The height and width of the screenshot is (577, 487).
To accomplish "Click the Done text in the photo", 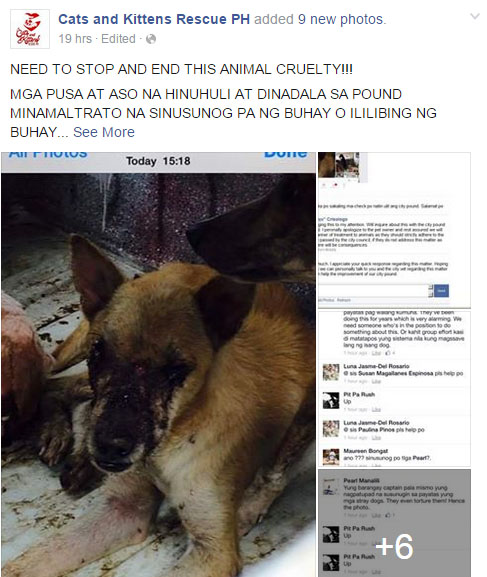I will coord(286,155).
